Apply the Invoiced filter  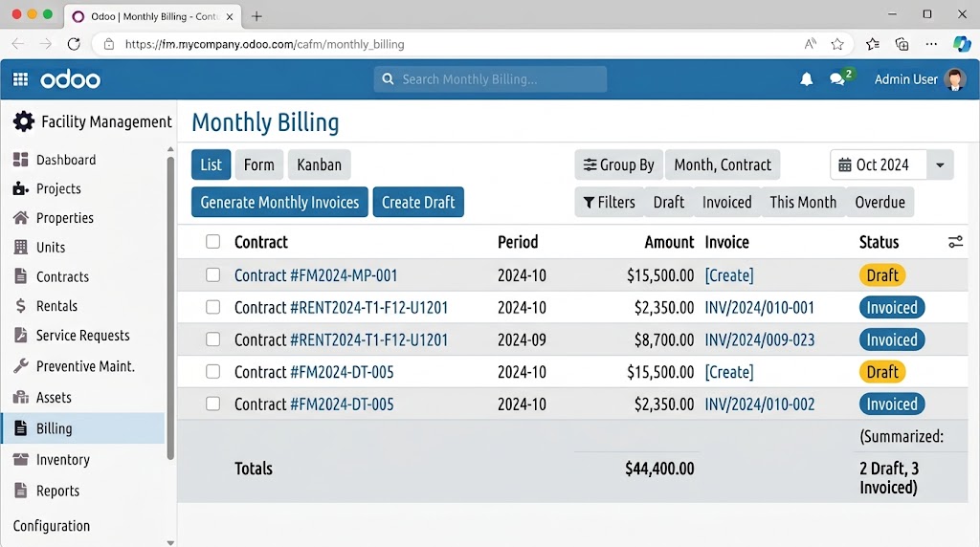pyautogui.click(x=727, y=203)
